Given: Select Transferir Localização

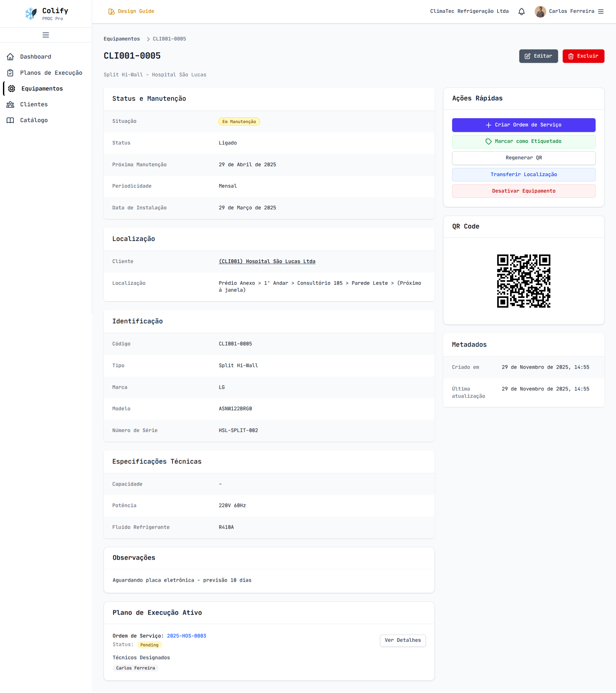Looking at the screenshot, I should (524, 174).
